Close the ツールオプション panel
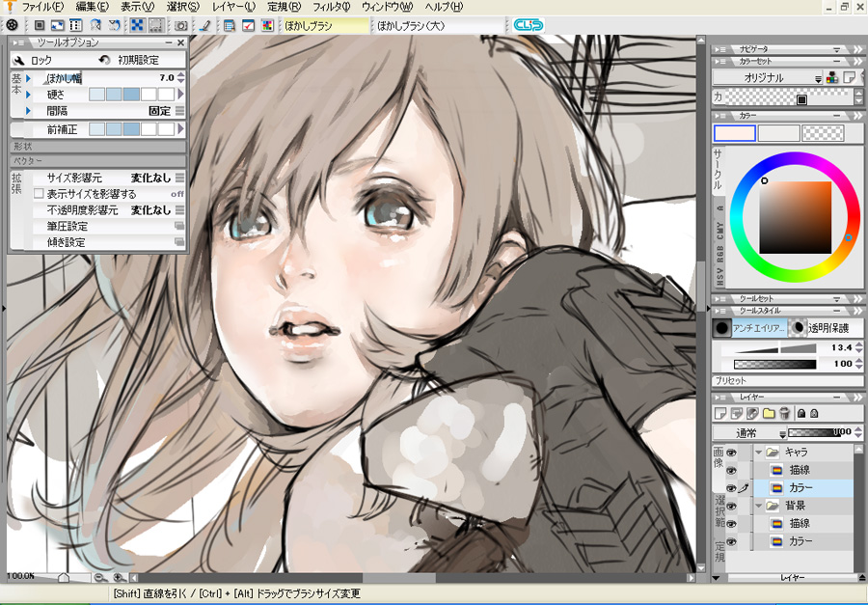The height and width of the screenshot is (605, 868). pos(180,42)
